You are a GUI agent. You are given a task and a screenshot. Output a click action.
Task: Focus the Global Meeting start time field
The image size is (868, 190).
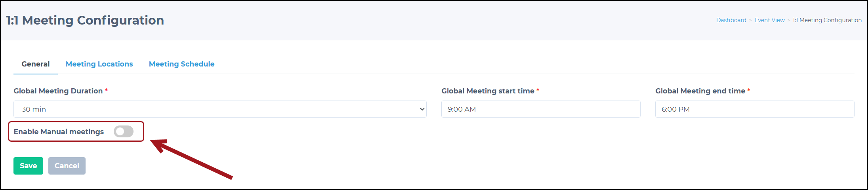pyautogui.click(x=541, y=109)
